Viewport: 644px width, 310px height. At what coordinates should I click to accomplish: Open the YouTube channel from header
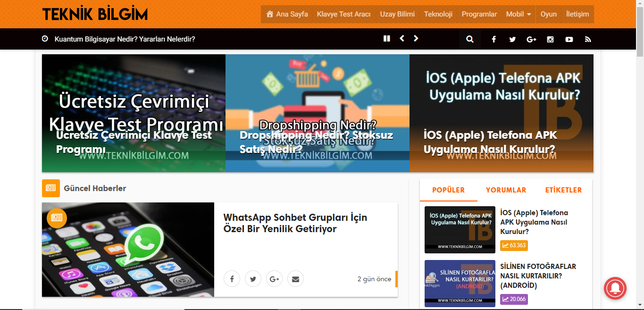pyautogui.click(x=569, y=40)
